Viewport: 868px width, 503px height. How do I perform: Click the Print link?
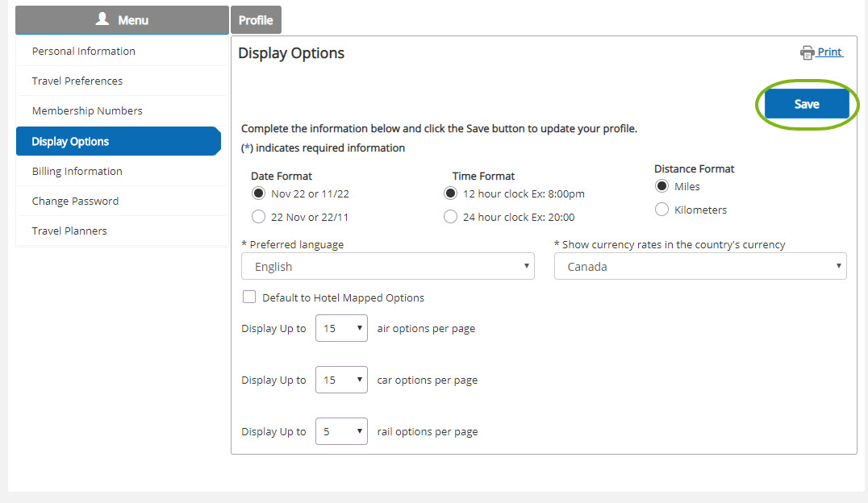(830, 52)
